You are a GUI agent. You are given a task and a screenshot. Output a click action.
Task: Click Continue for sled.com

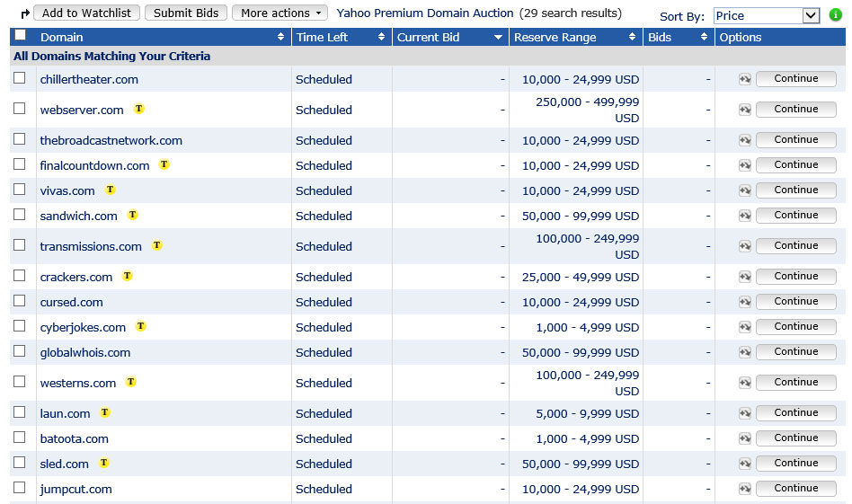(x=796, y=464)
